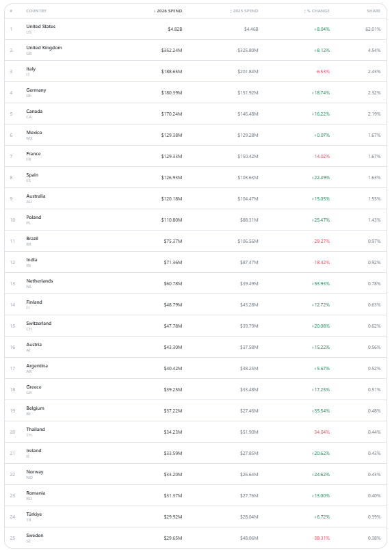Image resolution: width=392 pixels, height=550 pixels.
Task: Select the Brazil row
Action: click(x=196, y=241)
